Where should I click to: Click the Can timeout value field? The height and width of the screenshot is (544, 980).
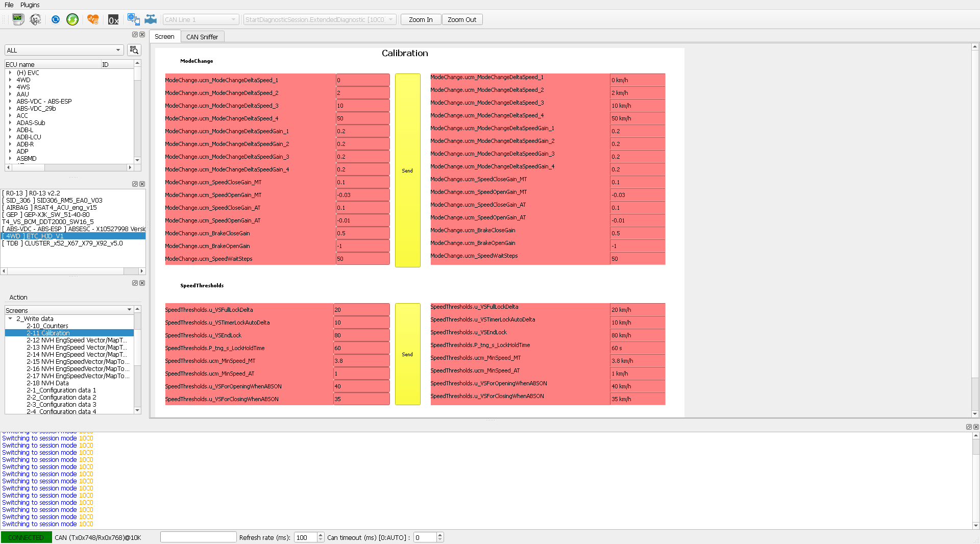click(x=425, y=537)
